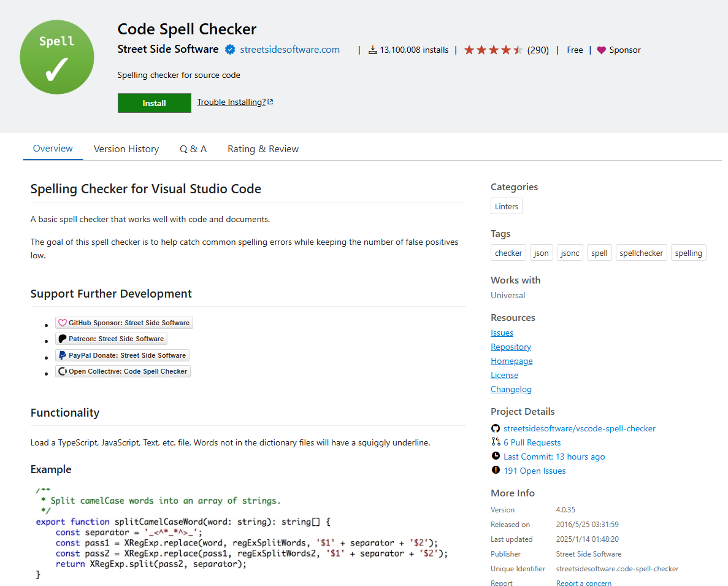Click the GitHub Sponsor heart badge icon
The height and width of the screenshot is (586, 728).
[x=62, y=323]
